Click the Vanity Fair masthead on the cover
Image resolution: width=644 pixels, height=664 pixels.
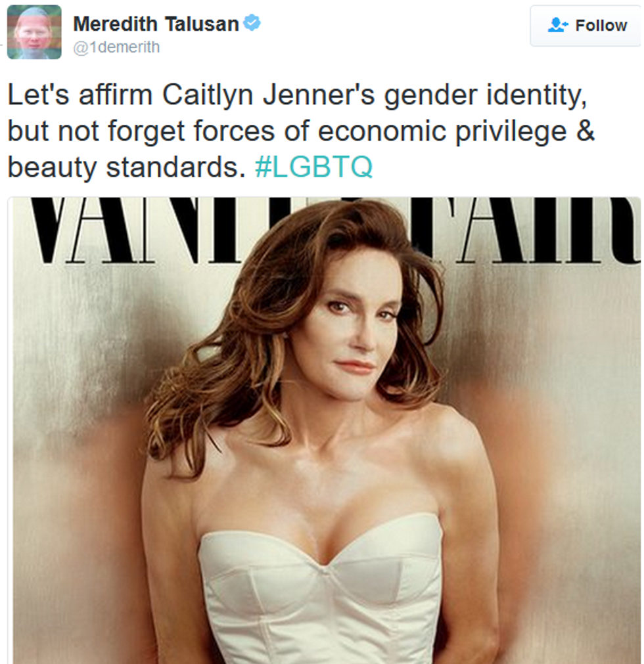coord(326,231)
